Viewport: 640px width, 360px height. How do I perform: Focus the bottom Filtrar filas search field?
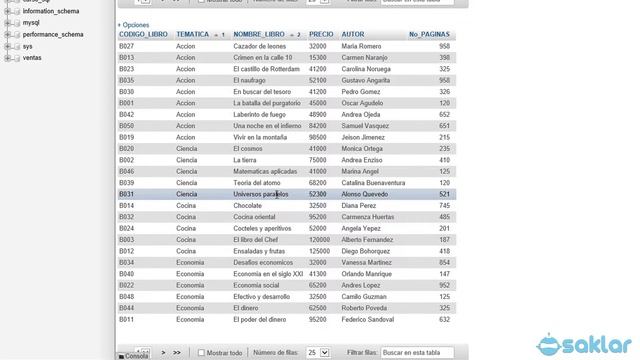(x=417, y=353)
